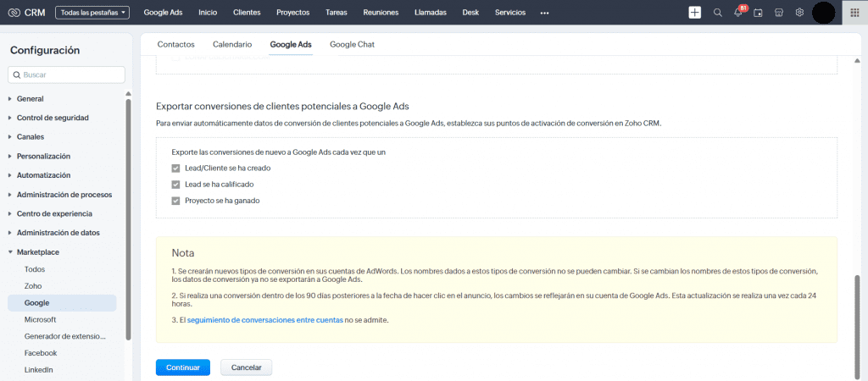Viewport: 868px width, 381px height.
Task: Click the Zoho CRM logo icon
Action: pyautogui.click(x=14, y=13)
